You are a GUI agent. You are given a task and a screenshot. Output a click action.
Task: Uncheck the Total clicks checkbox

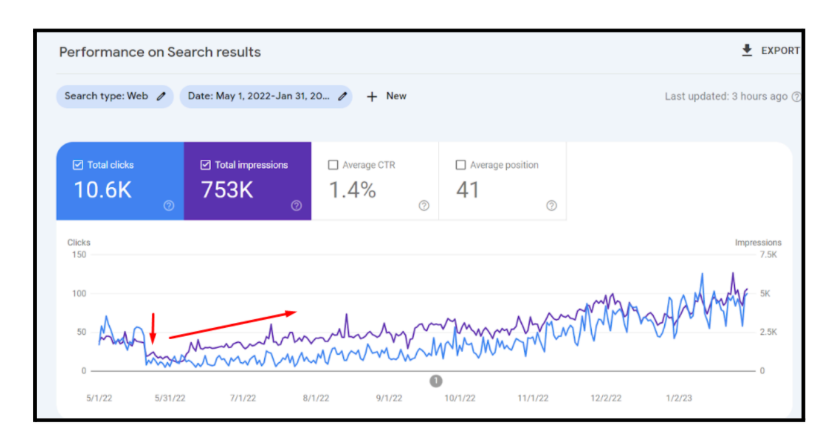pyautogui.click(x=78, y=165)
